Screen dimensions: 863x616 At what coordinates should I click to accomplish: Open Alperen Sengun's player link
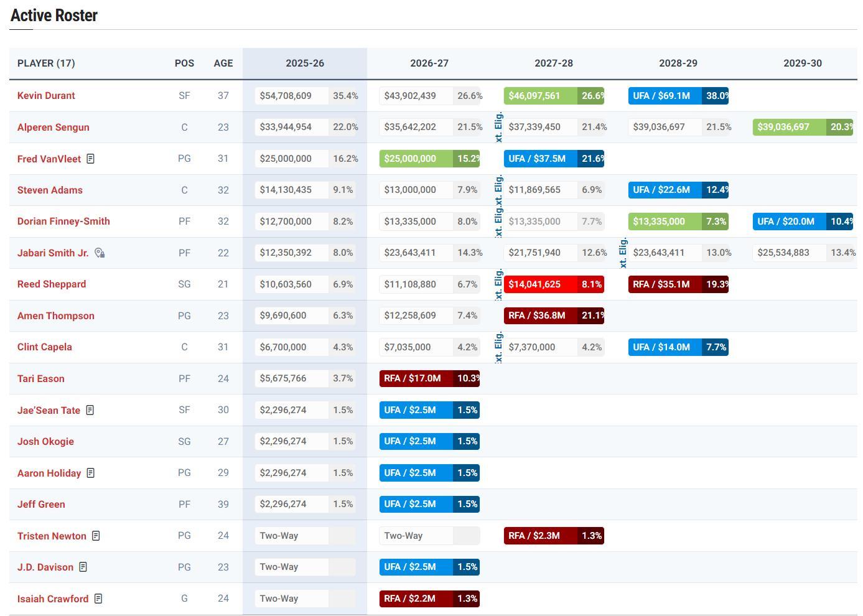pos(53,127)
